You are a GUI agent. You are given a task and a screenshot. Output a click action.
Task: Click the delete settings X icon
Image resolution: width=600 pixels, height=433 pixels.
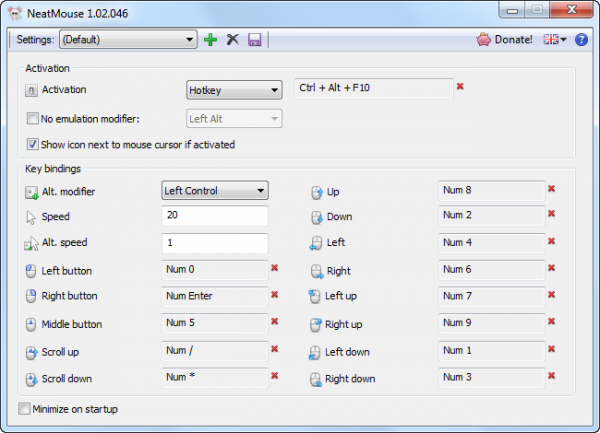(233, 40)
